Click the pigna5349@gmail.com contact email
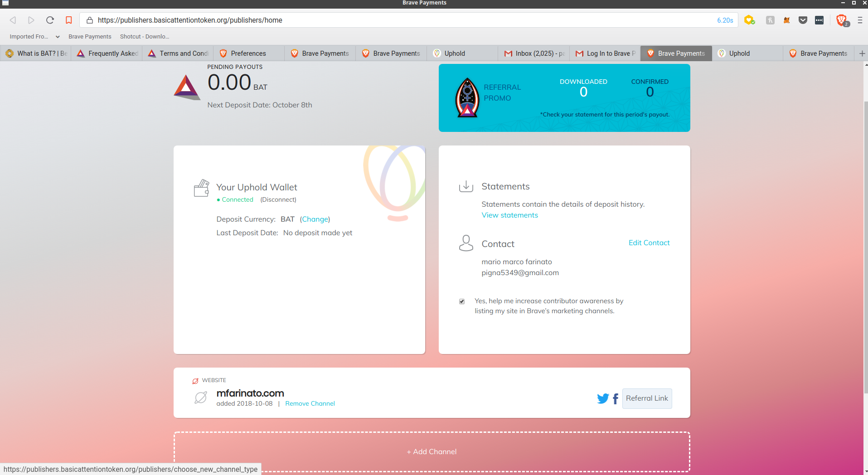Image resolution: width=868 pixels, height=475 pixels. 520,273
